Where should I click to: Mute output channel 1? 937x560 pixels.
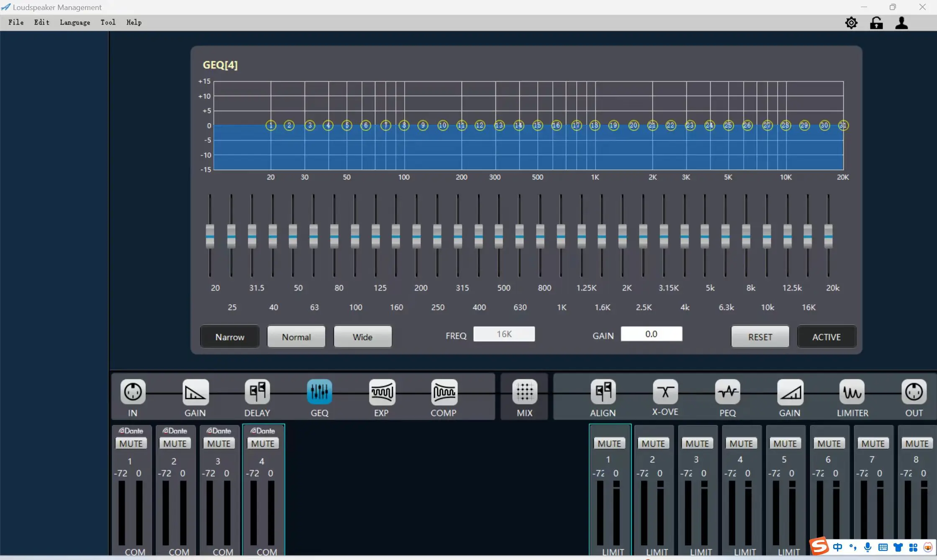609,443
